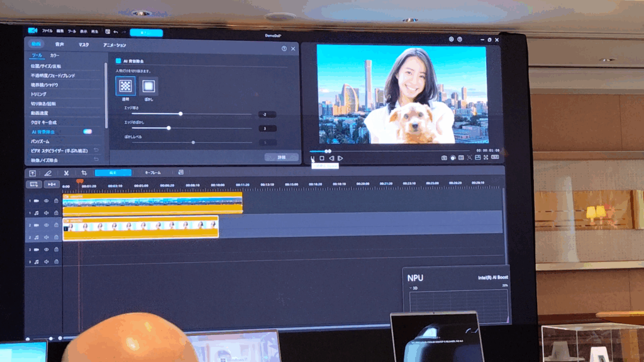Switch to the マスク tab
644x362 pixels.
[84, 45]
